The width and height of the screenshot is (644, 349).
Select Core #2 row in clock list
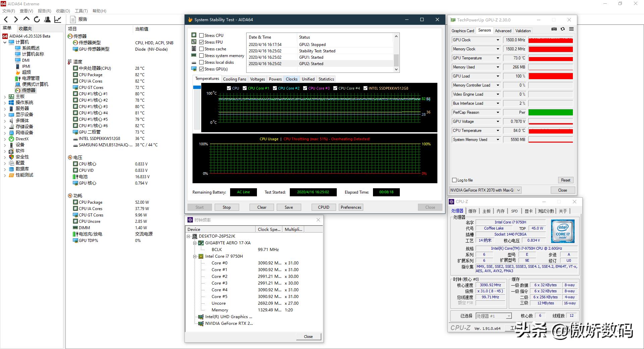pos(219,277)
